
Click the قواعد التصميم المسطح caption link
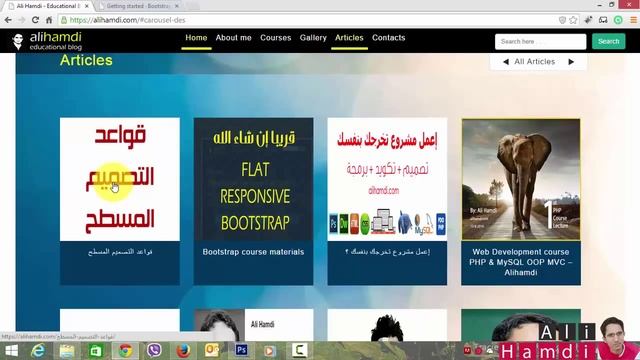(x=120, y=252)
